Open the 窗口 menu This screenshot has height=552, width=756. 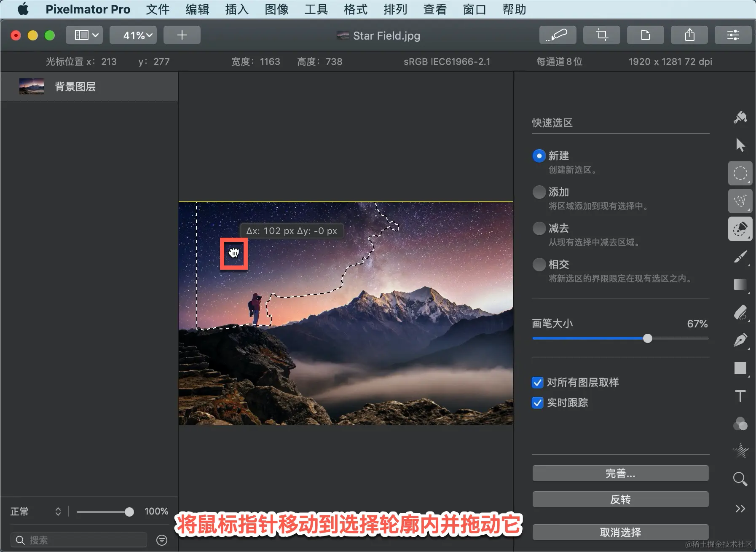pos(475,9)
